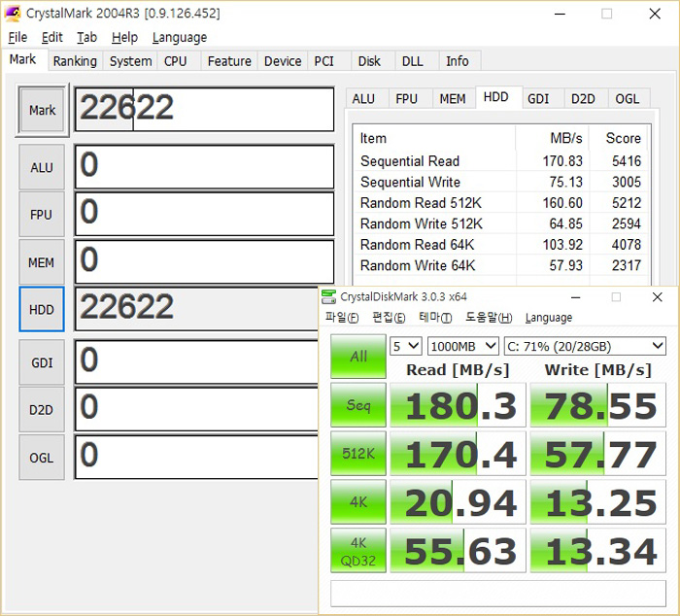The height and width of the screenshot is (616, 680).
Task: Select the Random Write 64K row
Action: 501,265
